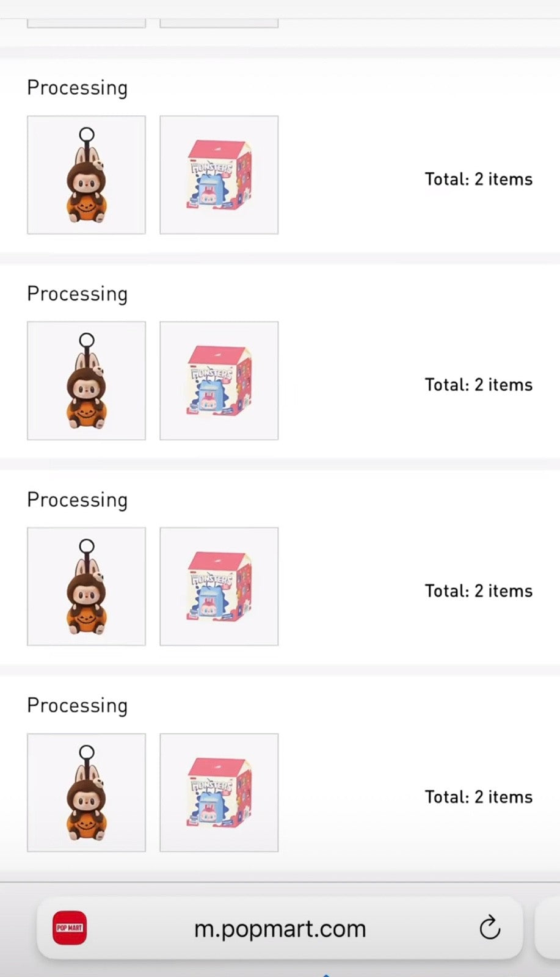Open Monsters blind box in fourth Processing order
Viewport: 560px width, 977px height.
219,793
